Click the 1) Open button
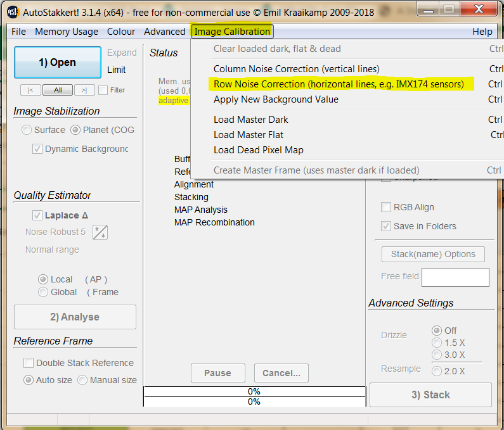 [x=58, y=62]
